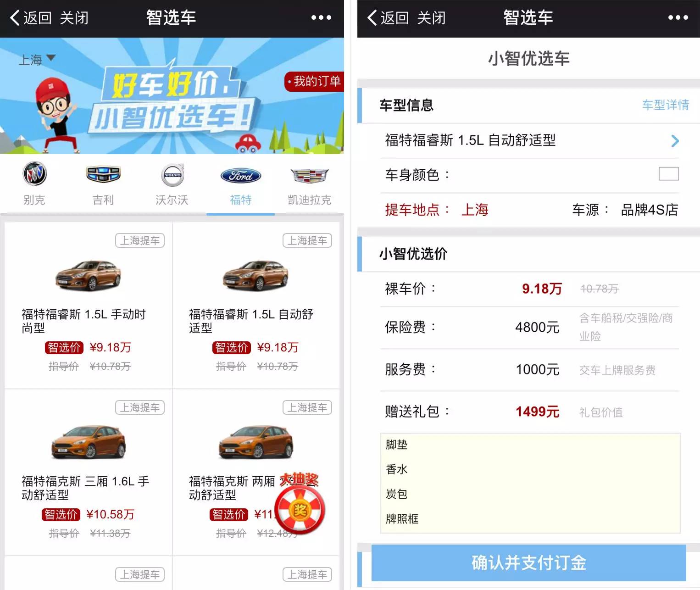Expand 福特福睿斯 1.5L 自动舒适型 model chevron

(675, 141)
